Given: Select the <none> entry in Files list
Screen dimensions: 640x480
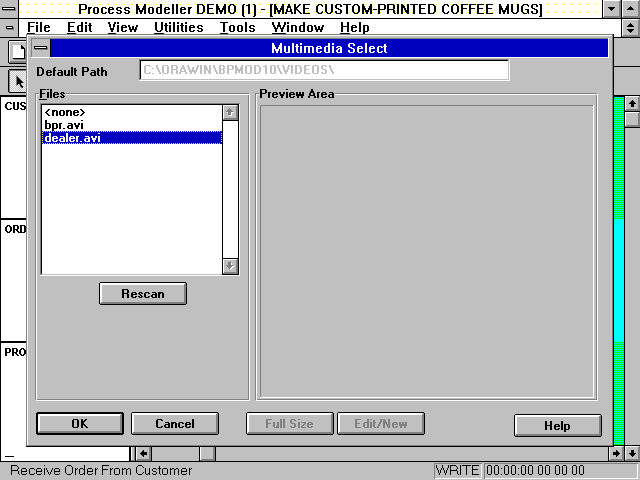Looking at the screenshot, I should point(65,112).
